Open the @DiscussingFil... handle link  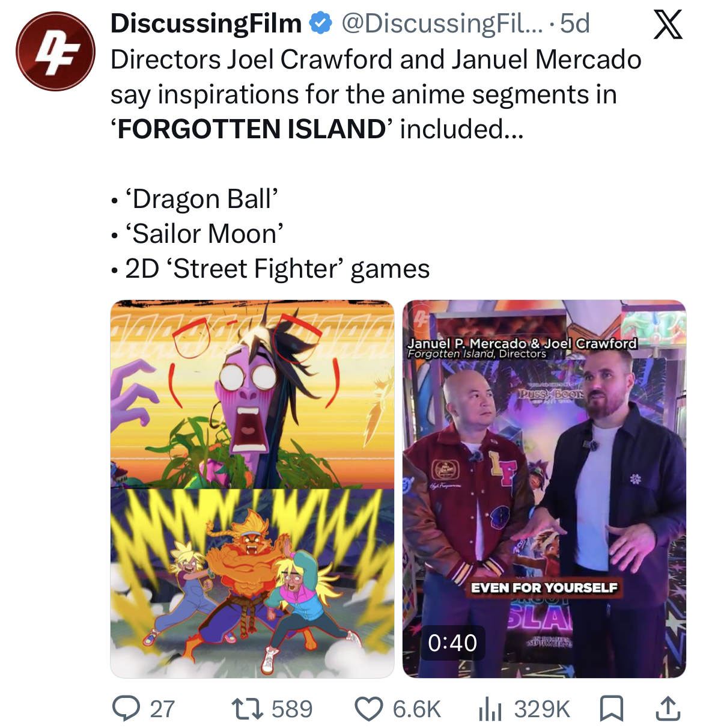pyautogui.click(x=442, y=23)
